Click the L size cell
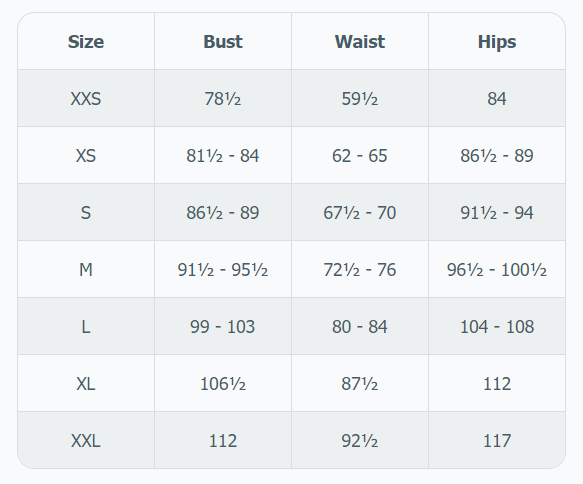Screen dimensions: 583x484 [x=86, y=327]
